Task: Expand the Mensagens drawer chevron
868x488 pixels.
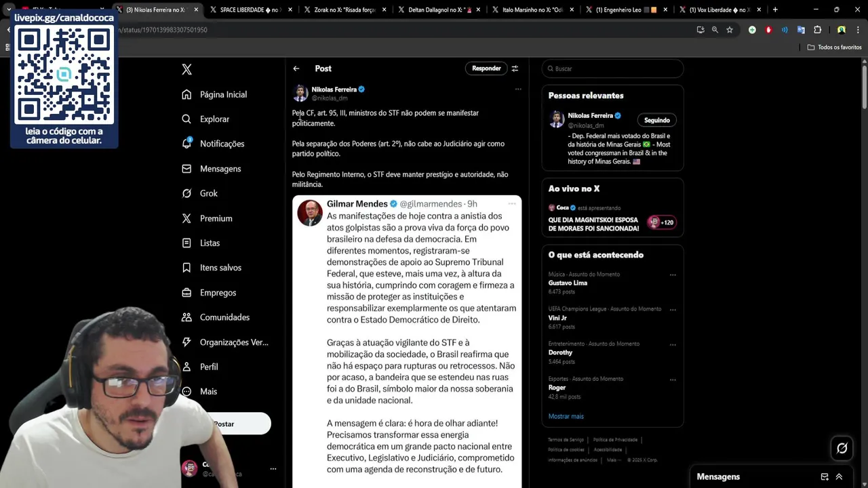Action: [839, 476]
